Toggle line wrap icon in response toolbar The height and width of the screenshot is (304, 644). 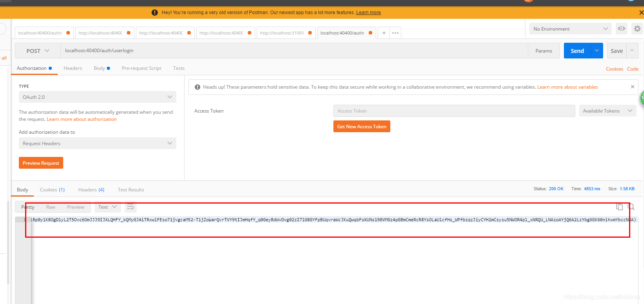(x=130, y=207)
